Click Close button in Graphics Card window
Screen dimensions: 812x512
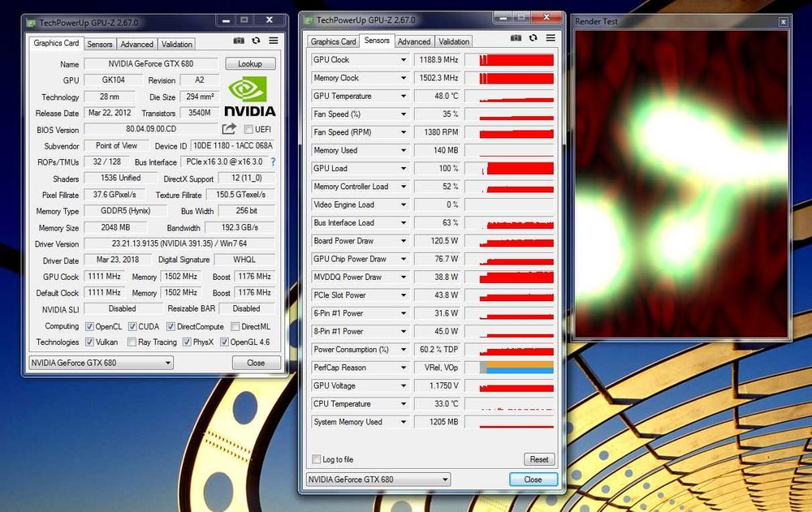pyautogui.click(x=256, y=363)
